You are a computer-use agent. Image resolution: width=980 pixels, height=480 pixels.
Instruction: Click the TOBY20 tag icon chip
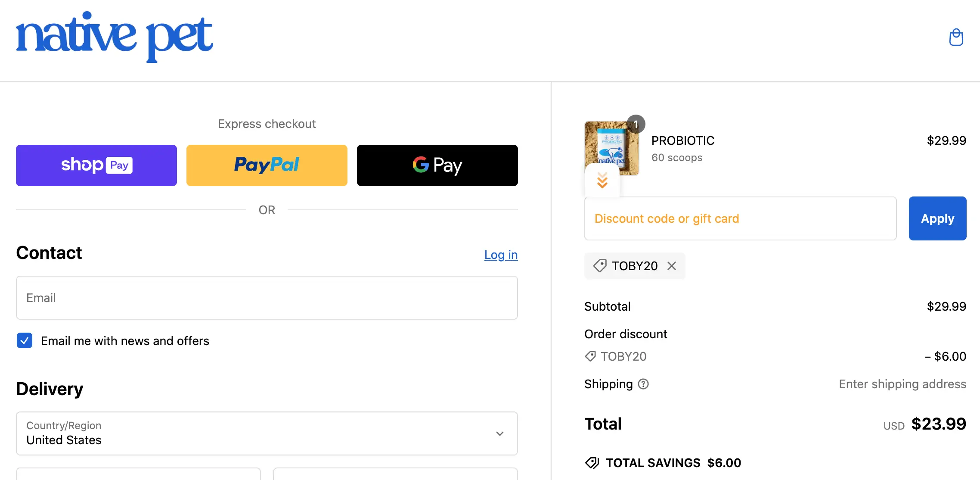click(x=600, y=266)
